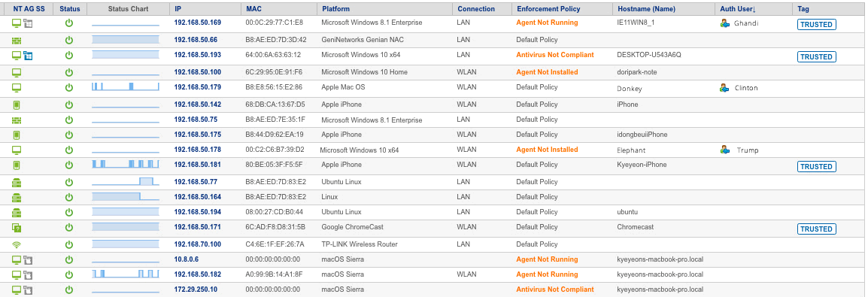The height and width of the screenshot is (297, 868).
Task: Click the wireless router icon for TP-LINK row
Action: (16, 244)
